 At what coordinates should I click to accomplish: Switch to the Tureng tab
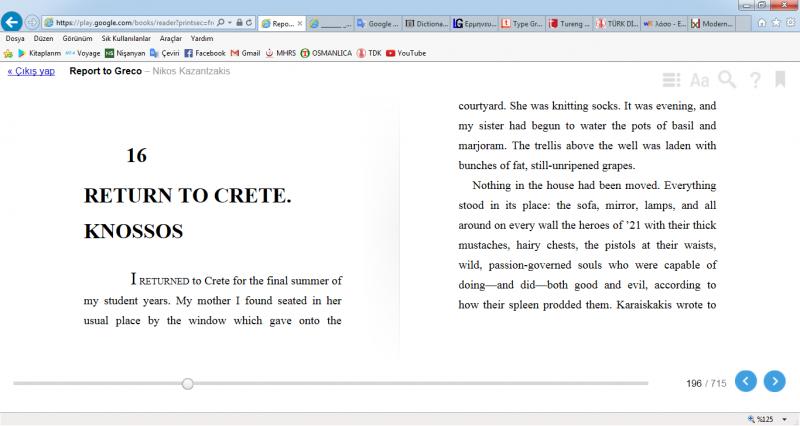tap(570, 23)
